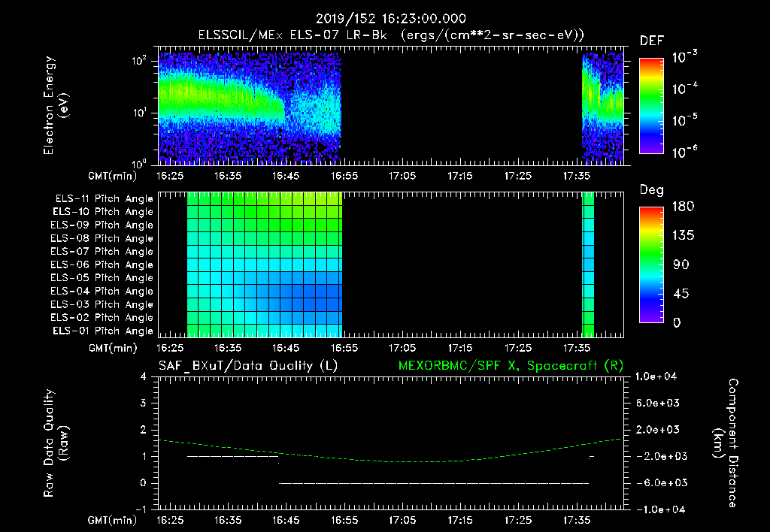Click the 90 value on the Deg colorbar

click(x=681, y=265)
